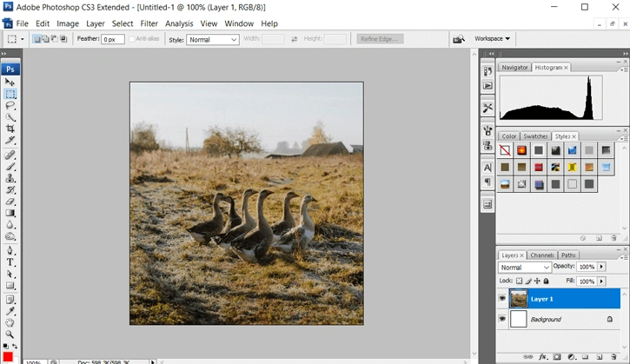Toggle Lock all padlock icon
Image resolution: width=630 pixels, height=364 pixels.
pos(546,281)
